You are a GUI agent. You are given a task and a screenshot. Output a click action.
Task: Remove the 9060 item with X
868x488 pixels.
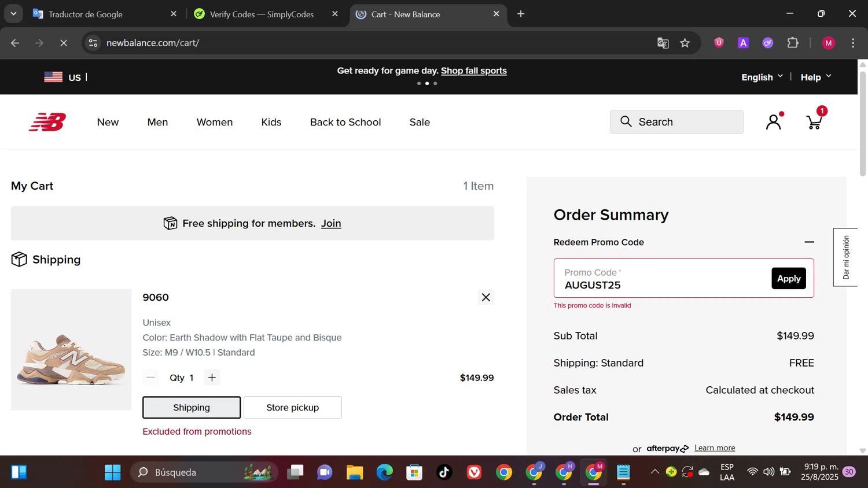tap(486, 297)
